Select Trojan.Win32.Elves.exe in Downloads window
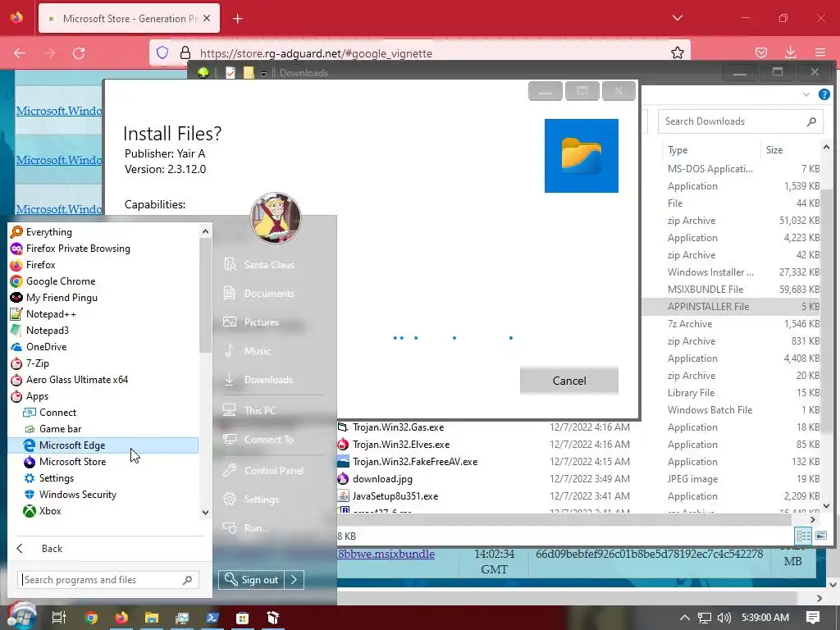This screenshot has height=630, width=840. pos(400,445)
